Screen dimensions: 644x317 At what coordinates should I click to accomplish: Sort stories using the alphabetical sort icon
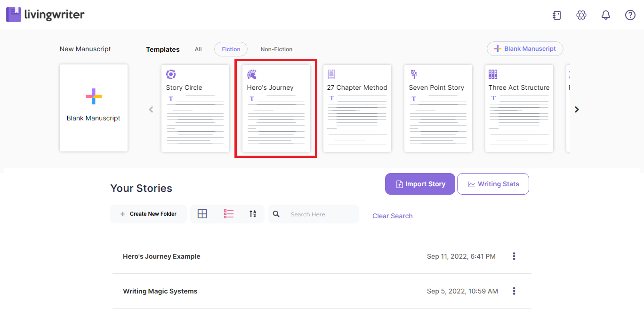click(253, 214)
